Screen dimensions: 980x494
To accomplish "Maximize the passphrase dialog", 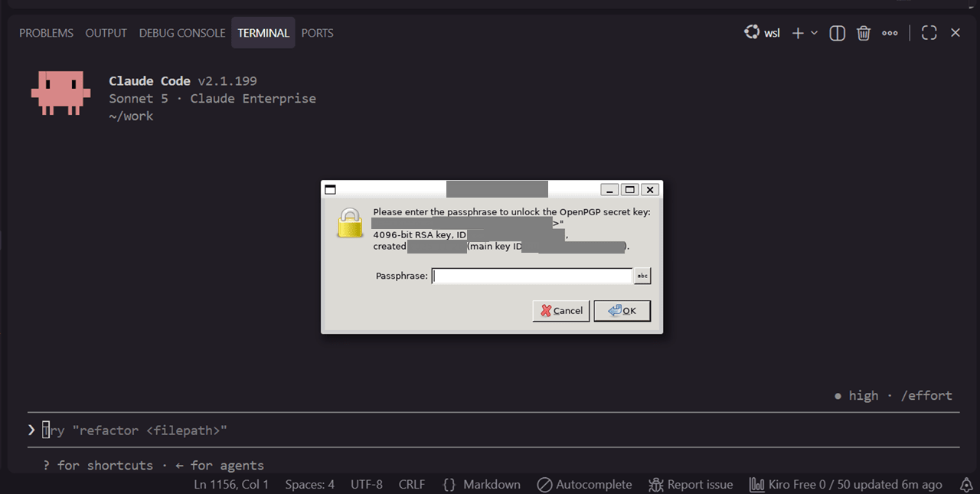I will tap(629, 189).
